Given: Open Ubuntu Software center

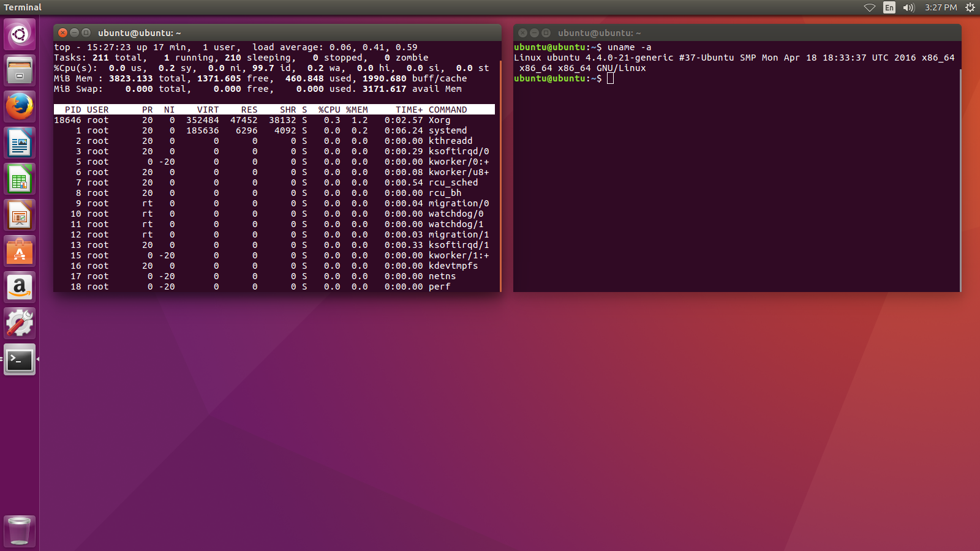Looking at the screenshot, I should pos(20,251).
